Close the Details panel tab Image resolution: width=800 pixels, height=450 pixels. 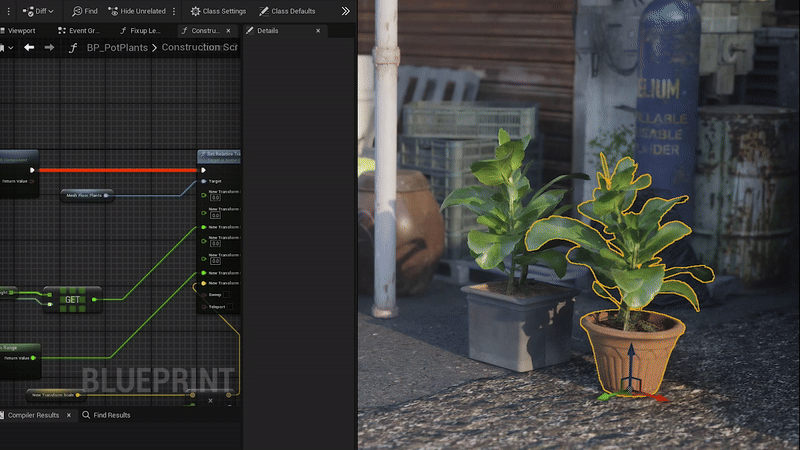point(318,31)
